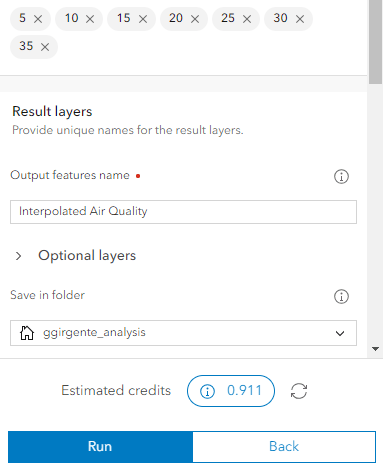Viewport: 383px width, 467px height.
Task: Remove the 5 class break value
Action: point(38,19)
